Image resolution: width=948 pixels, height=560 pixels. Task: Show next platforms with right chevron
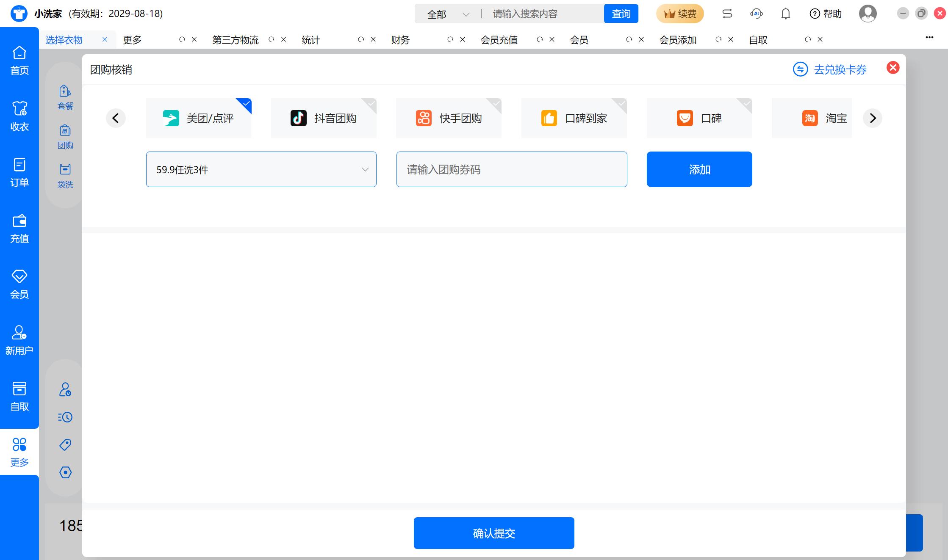click(873, 118)
